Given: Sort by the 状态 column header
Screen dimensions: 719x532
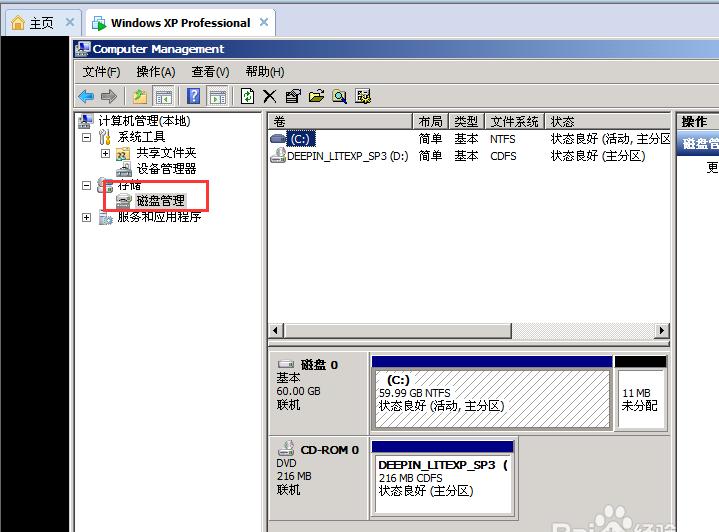Looking at the screenshot, I should click(x=608, y=122).
